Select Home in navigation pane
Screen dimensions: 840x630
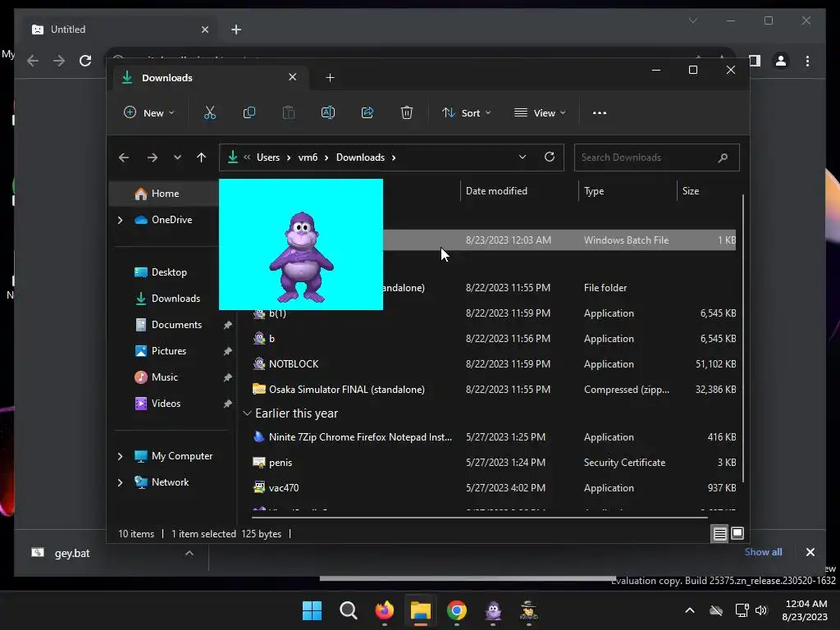pos(164,194)
